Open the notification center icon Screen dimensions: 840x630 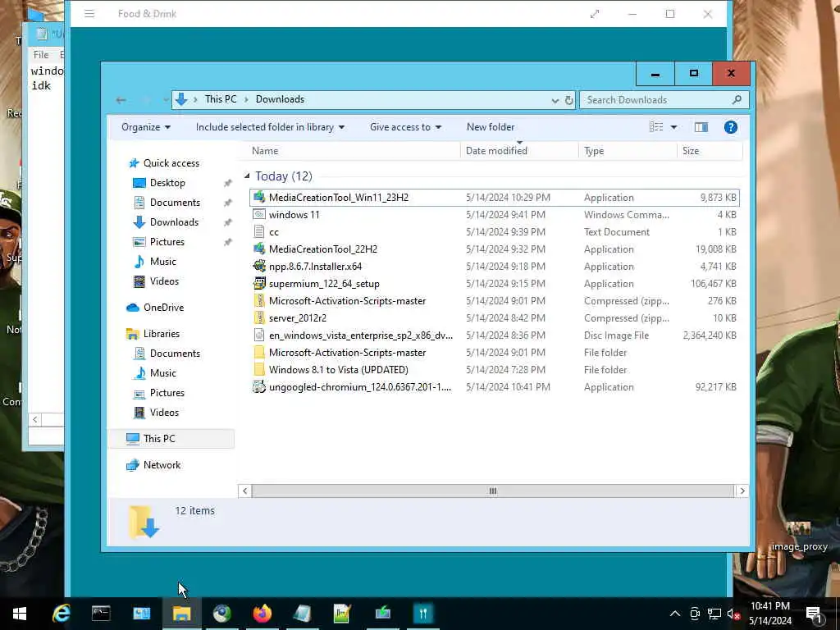point(814,614)
